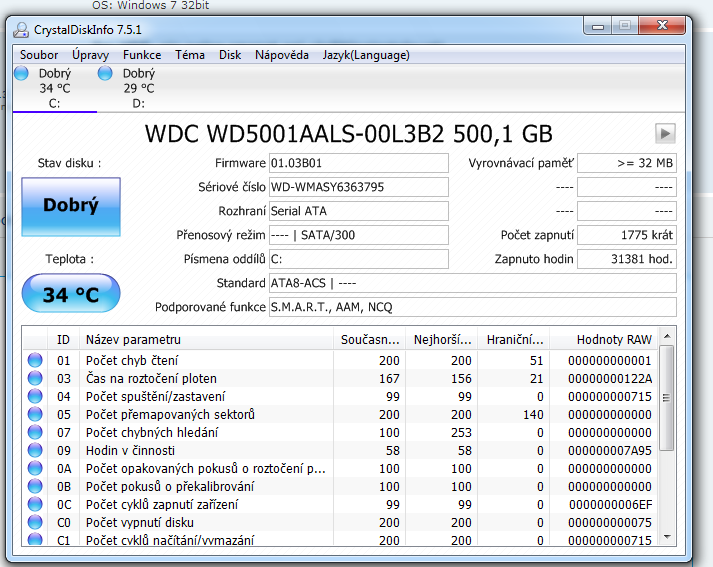Image resolution: width=713 pixels, height=567 pixels.
Task: Click the Dobrý health status button
Action: 71,205
